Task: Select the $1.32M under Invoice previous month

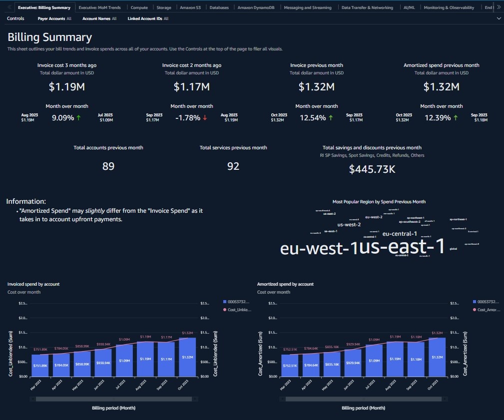Action: pyautogui.click(x=317, y=87)
